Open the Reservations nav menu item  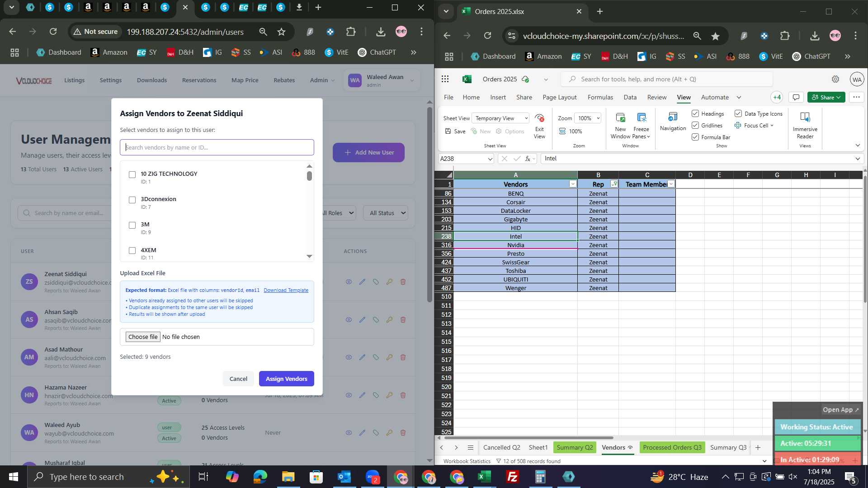pos(199,80)
